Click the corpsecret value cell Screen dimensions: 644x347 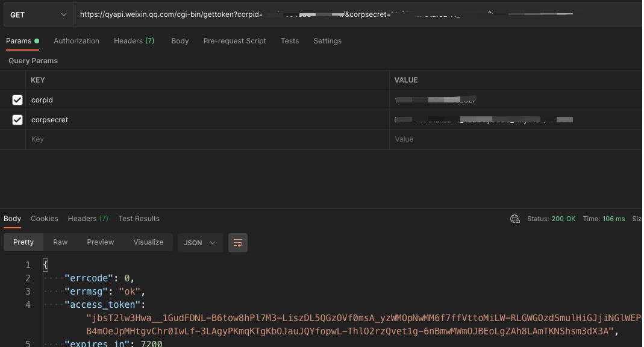click(516, 120)
